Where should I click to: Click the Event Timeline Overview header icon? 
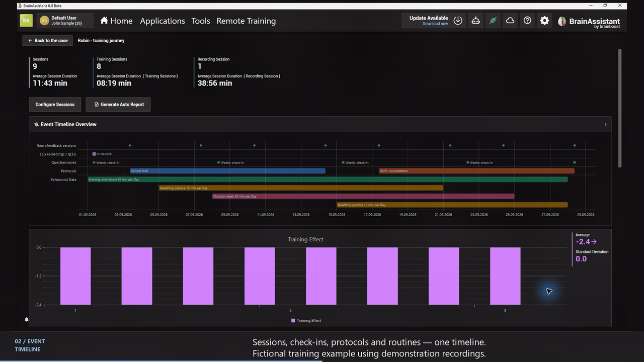tap(36, 125)
